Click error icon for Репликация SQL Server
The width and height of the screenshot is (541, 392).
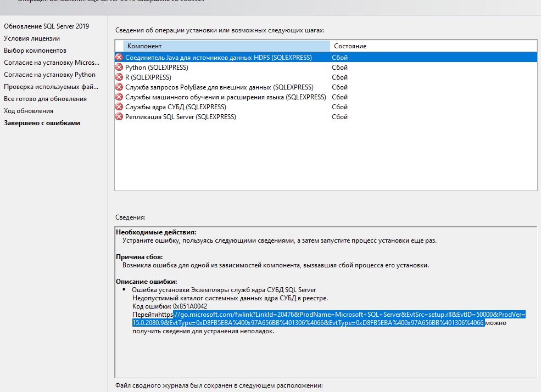point(119,117)
